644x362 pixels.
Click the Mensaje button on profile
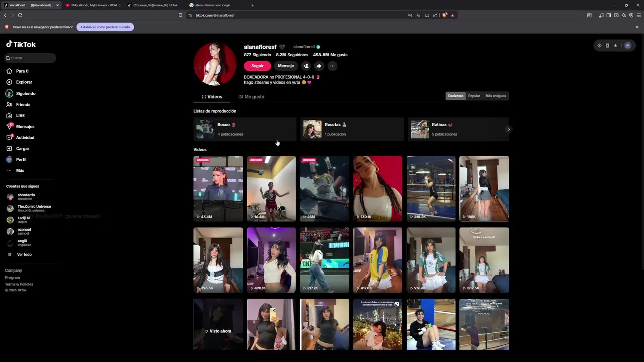[x=286, y=66]
